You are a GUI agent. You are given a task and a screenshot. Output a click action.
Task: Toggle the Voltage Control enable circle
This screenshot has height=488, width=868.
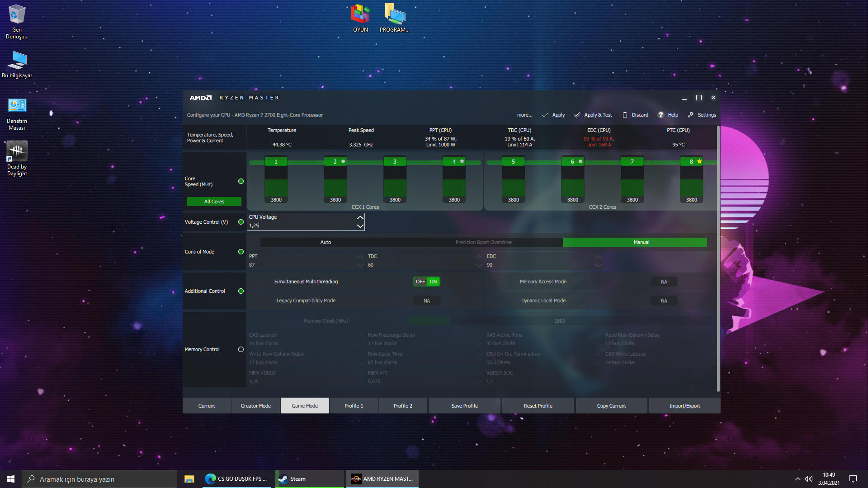(241, 222)
